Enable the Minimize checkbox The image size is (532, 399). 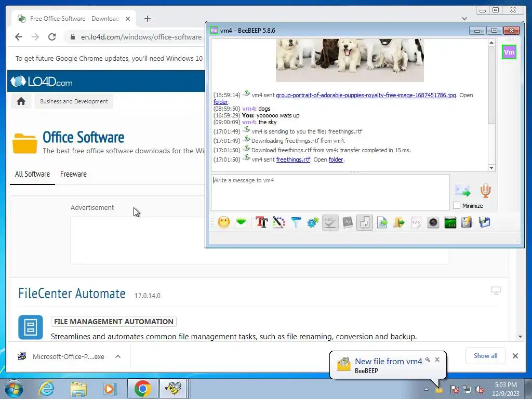pos(457,205)
